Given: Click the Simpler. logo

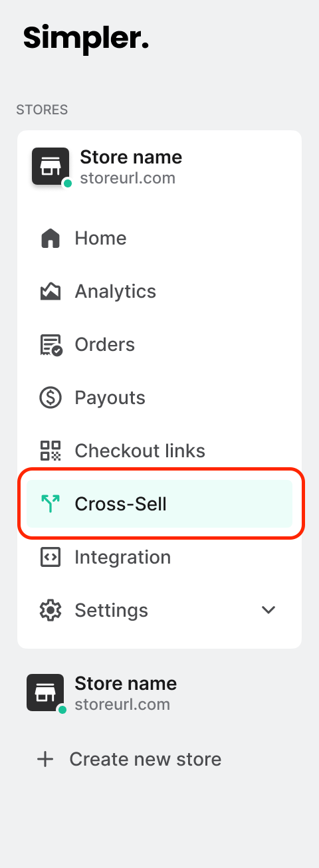Looking at the screenshot, I should [x=86, y=39].
